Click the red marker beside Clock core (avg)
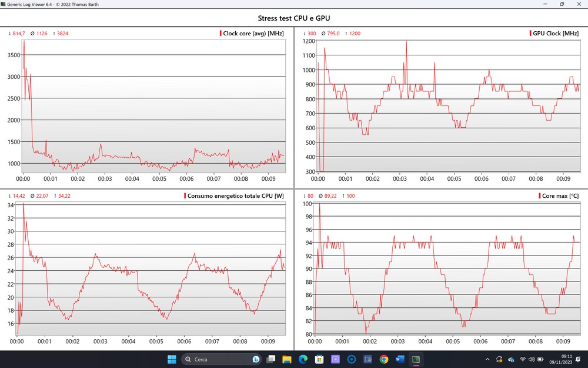 220,33
